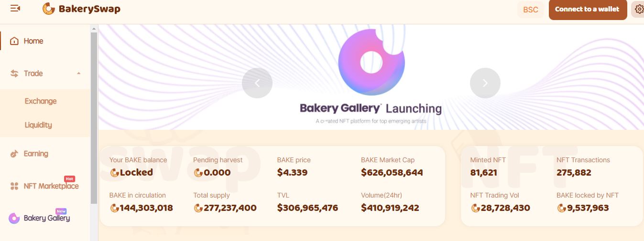Open the NFT Marketplace link

tap(51, 186)
